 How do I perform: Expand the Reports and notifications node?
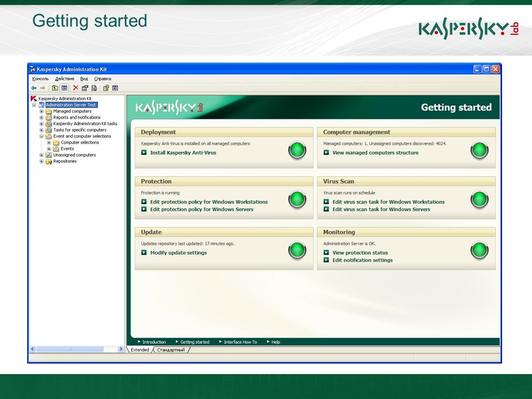[x=42, y=117]
